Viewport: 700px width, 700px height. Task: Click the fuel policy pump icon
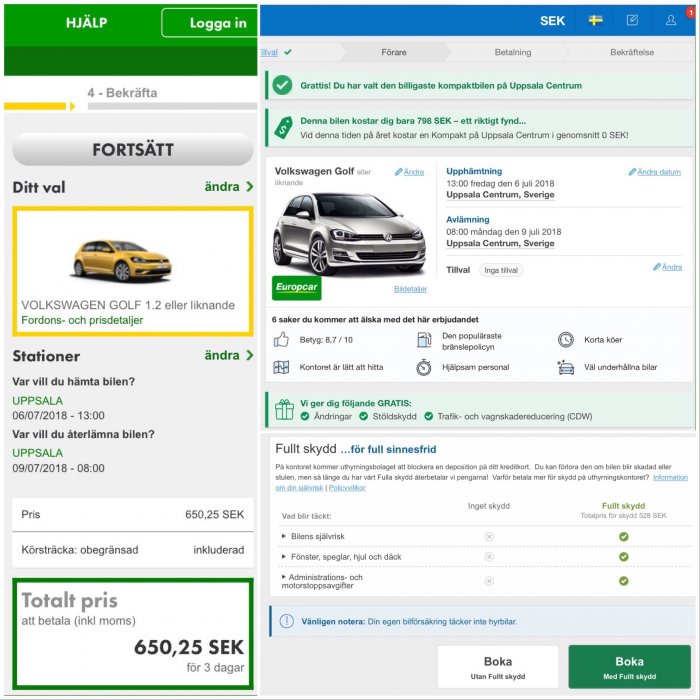click(x=423, y=340)
